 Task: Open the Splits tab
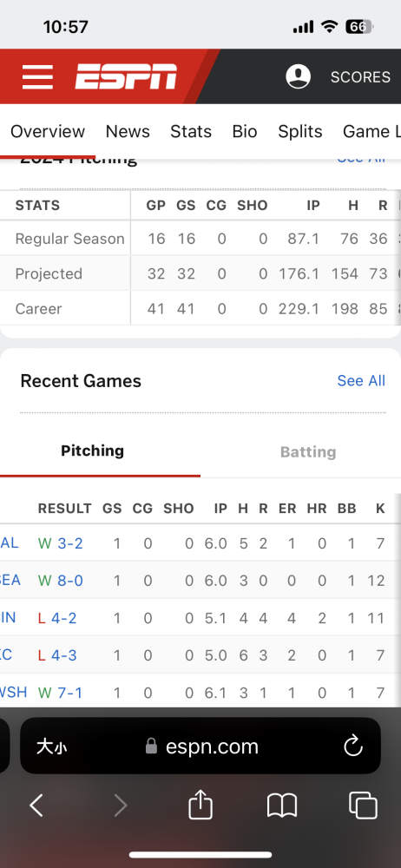[x=300, y=131]
